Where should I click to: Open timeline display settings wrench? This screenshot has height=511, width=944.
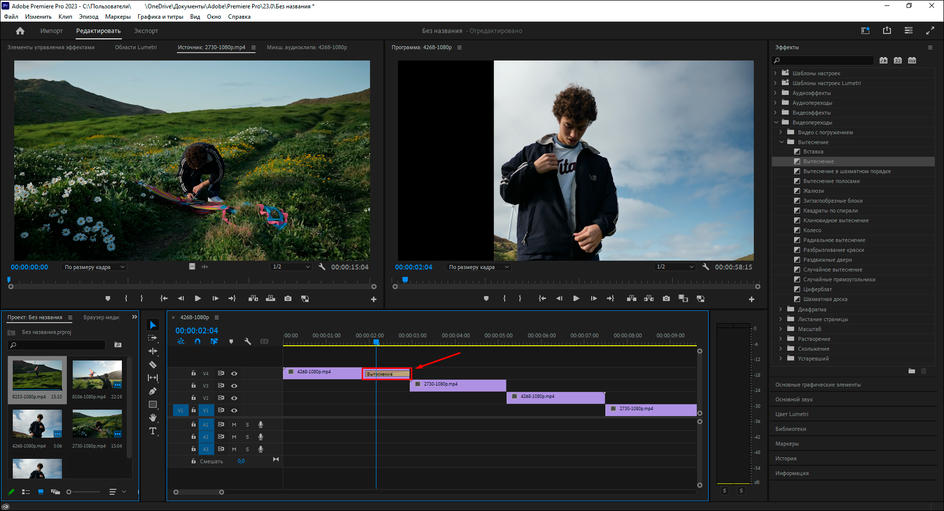tap(247, 341)
